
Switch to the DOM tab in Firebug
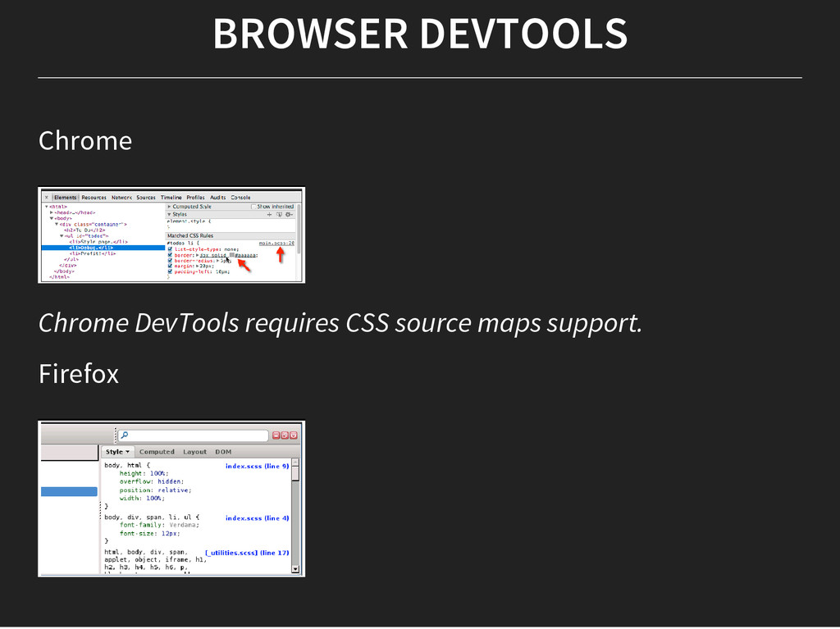[223, 452]
